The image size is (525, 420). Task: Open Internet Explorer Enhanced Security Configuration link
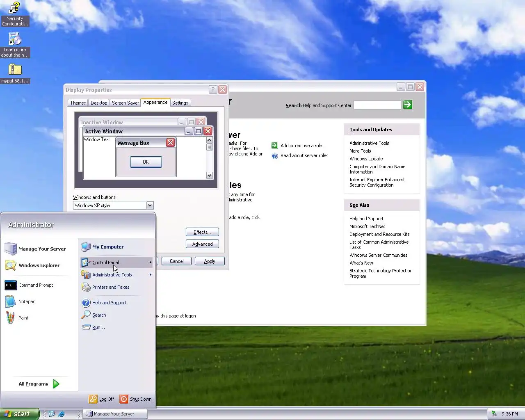377,183
